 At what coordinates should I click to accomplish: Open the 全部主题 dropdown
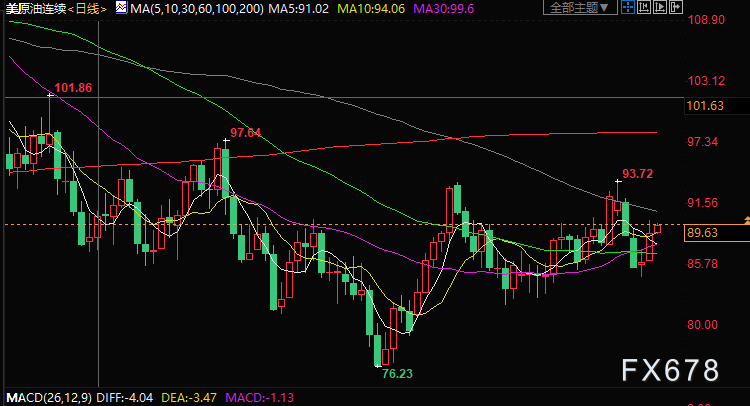coord(580,7)
